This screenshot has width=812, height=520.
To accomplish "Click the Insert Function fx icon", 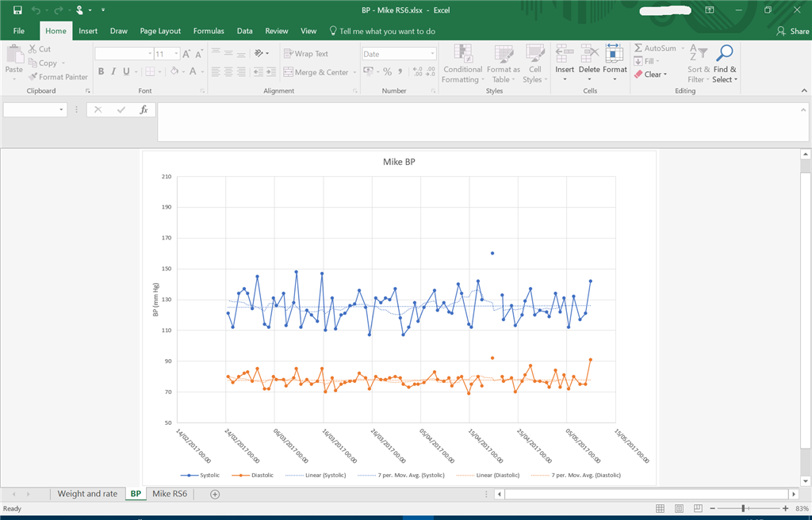I will click(x=144, y=110).
